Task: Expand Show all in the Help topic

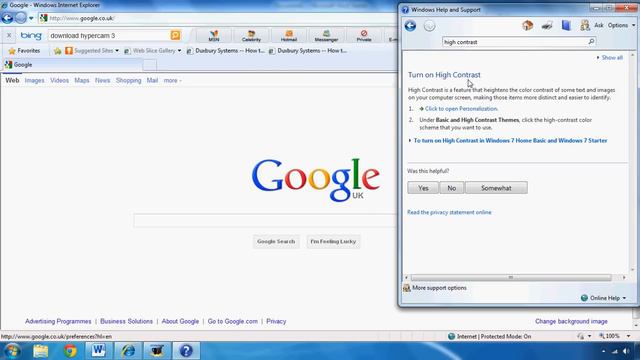Action: coord(610,58)
